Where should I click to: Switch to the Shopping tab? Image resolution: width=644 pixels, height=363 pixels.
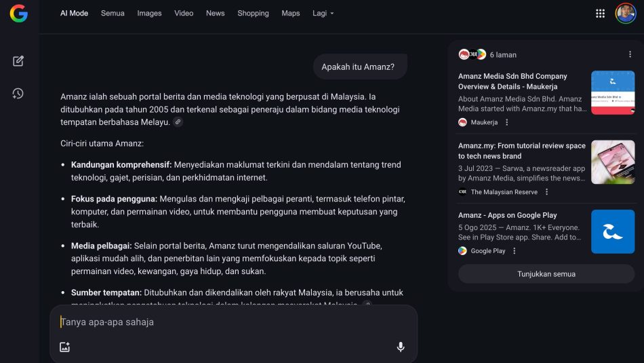point(253,13)
